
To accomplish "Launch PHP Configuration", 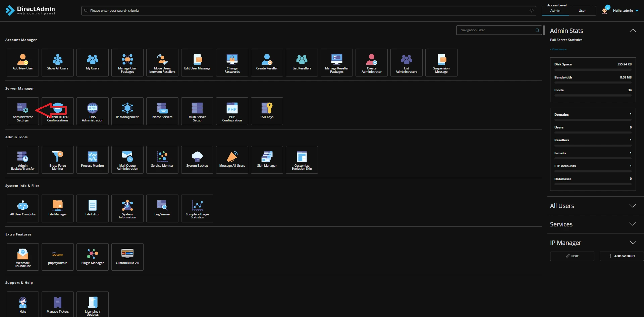I will click(x=232, y=111).
